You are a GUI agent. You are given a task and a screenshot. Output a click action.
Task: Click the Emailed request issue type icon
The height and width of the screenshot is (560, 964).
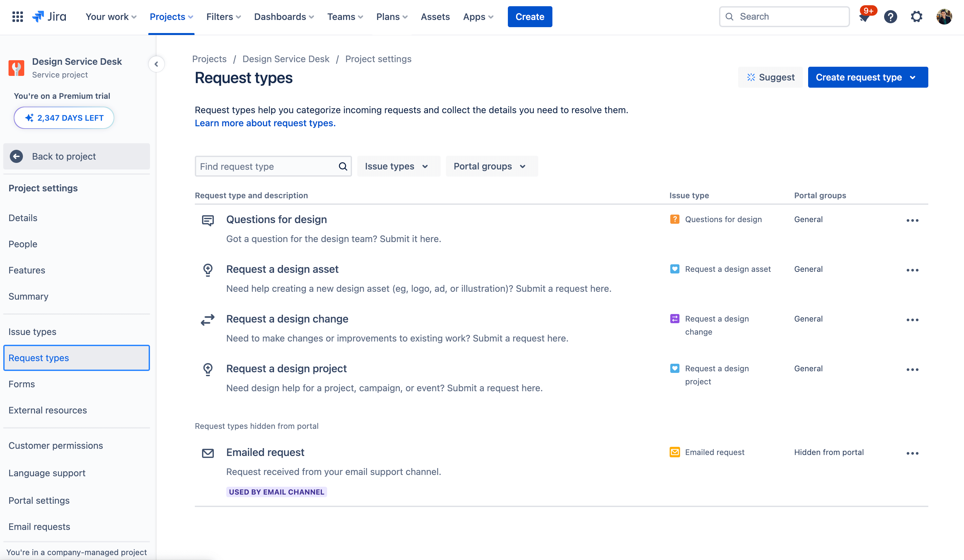click(x=675, y=452)
